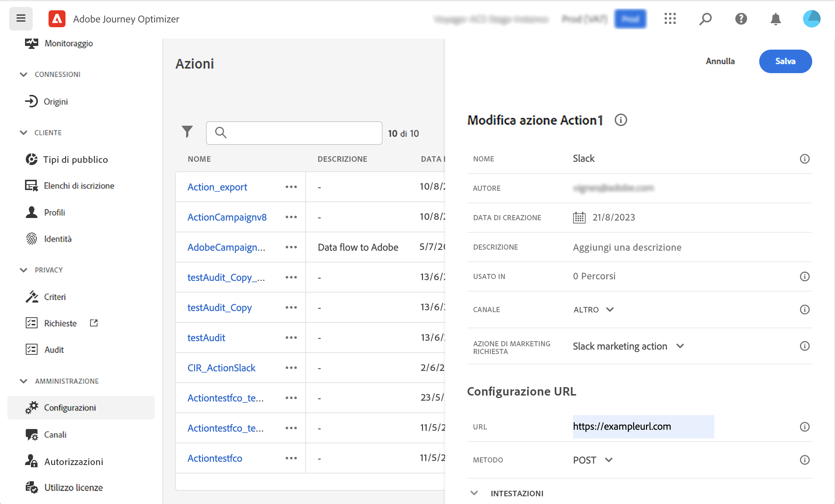Click info icon beside the URL field

coord(804,427)
